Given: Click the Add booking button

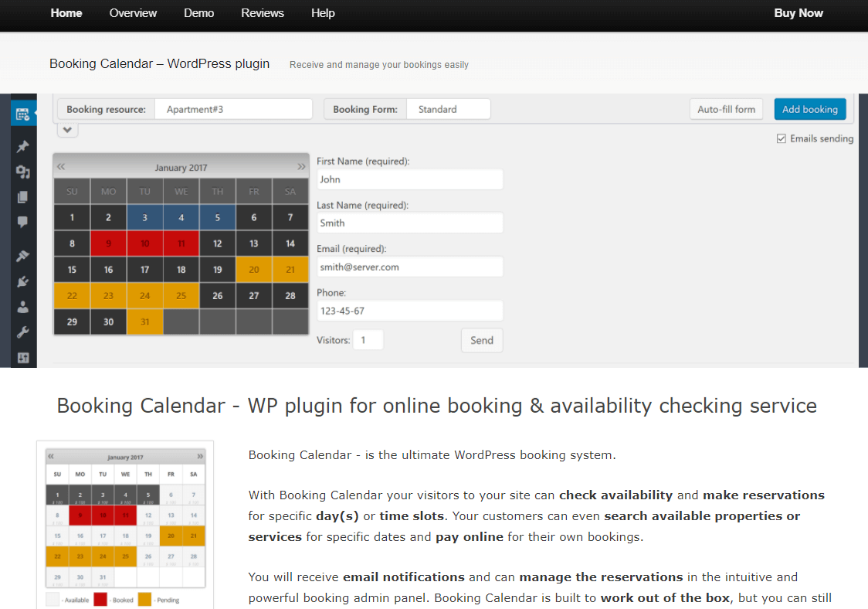Looking at the screenshot, I should 810,109.
